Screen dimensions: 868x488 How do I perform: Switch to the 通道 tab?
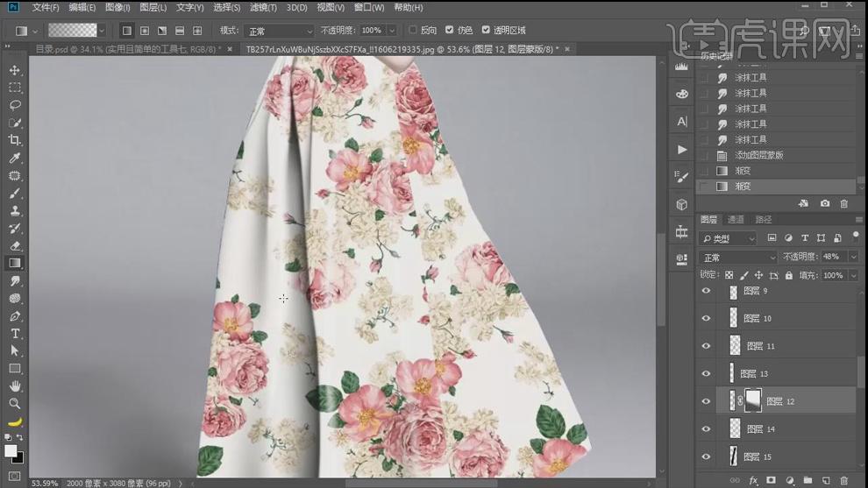point(735,220)
